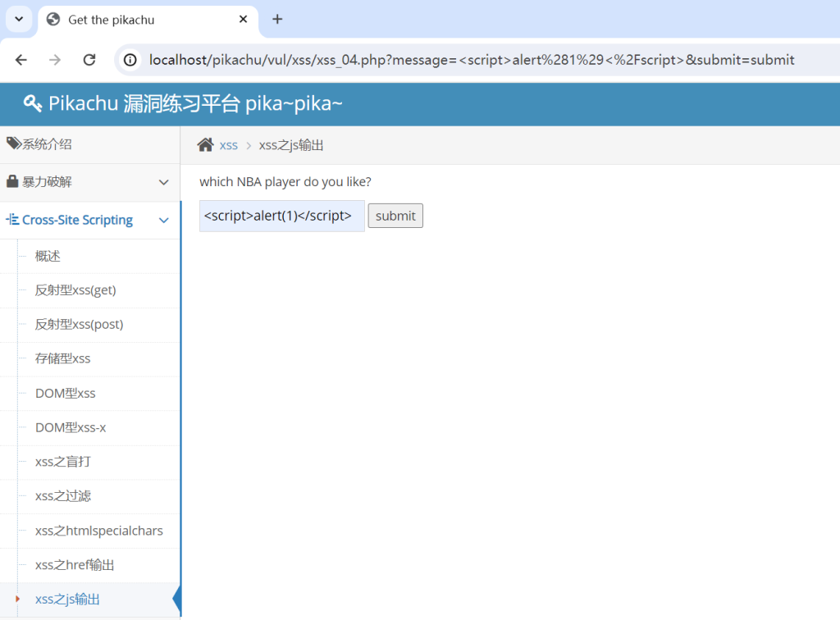Click the xss breadcrumb link
Image resolution: width=840 pixels, height=620 pixels.
click(x=228, y=146)
